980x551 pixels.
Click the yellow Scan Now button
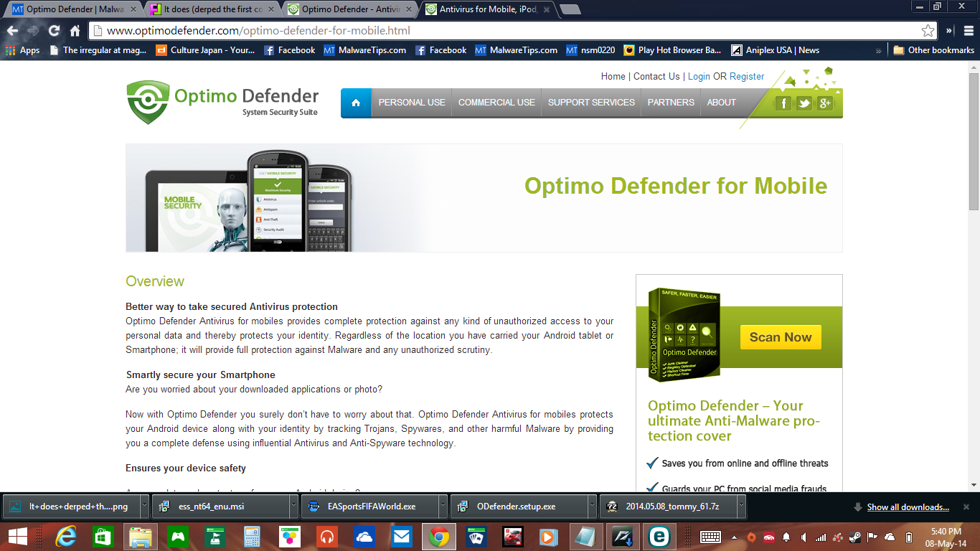(x=781, y=337)
